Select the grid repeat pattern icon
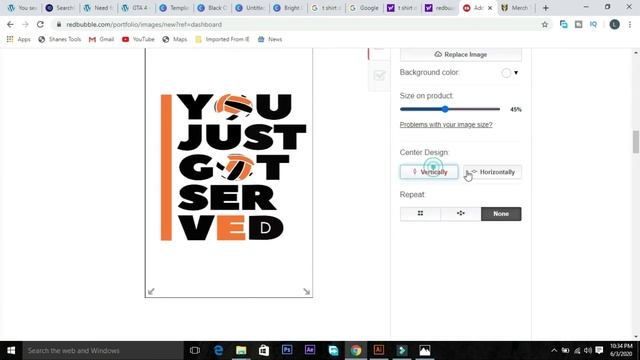Viewport: 640px width, 360px height. coord(420,213)
